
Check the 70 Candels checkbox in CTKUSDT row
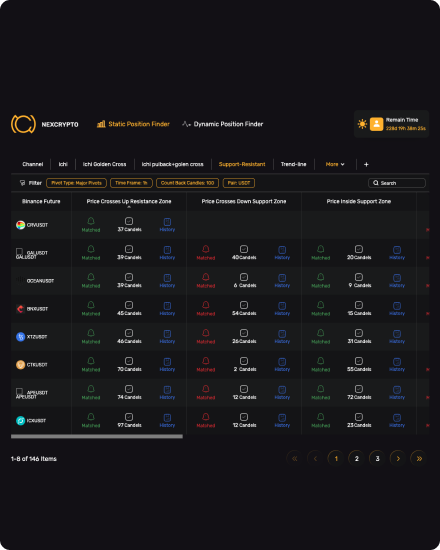129,361
